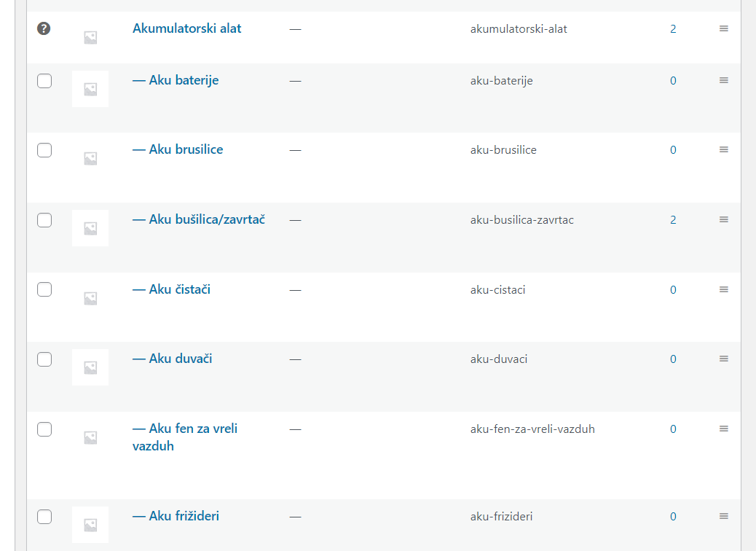Click drag handle icon for Aku baterije
Screen dimensions: 756x551
pyautogui.click(x=724, y=80)
